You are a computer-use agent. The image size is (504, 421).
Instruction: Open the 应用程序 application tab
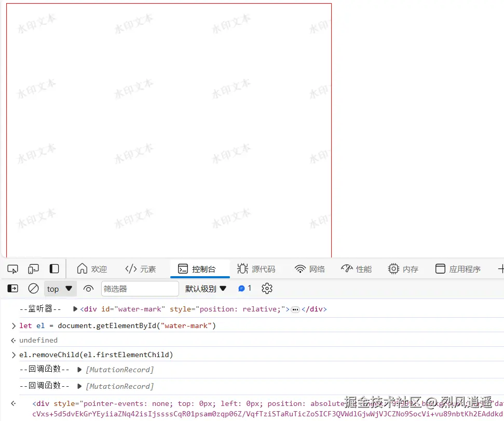[x=458, y=269]
